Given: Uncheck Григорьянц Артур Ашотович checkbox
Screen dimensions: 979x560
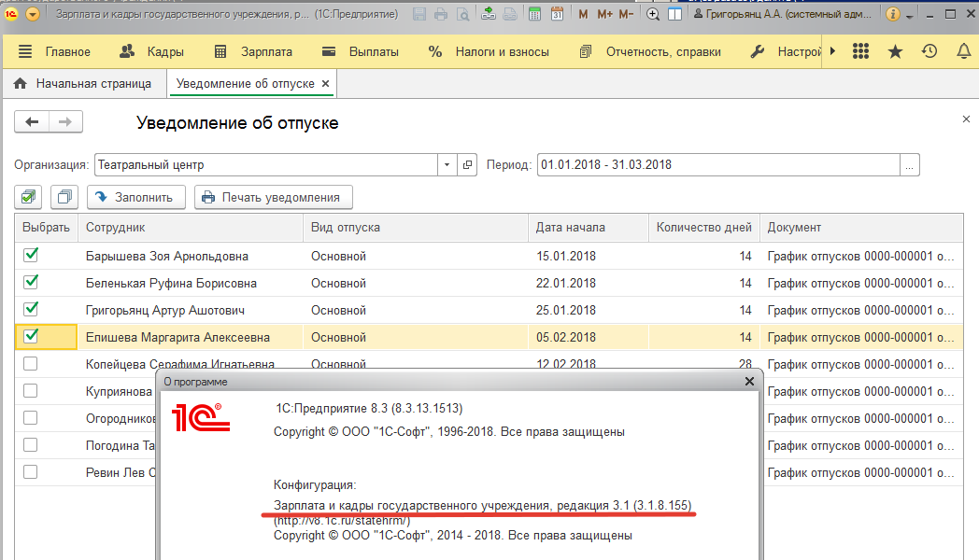Looking at the screenshot, I should click(x=31, y=309).
